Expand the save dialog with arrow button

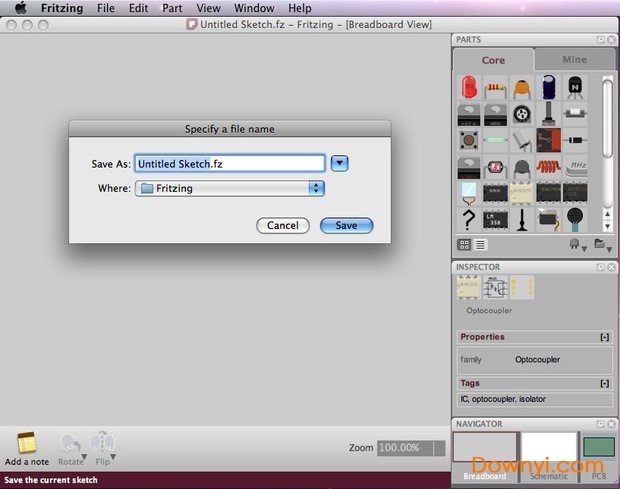tap(340, 163)
